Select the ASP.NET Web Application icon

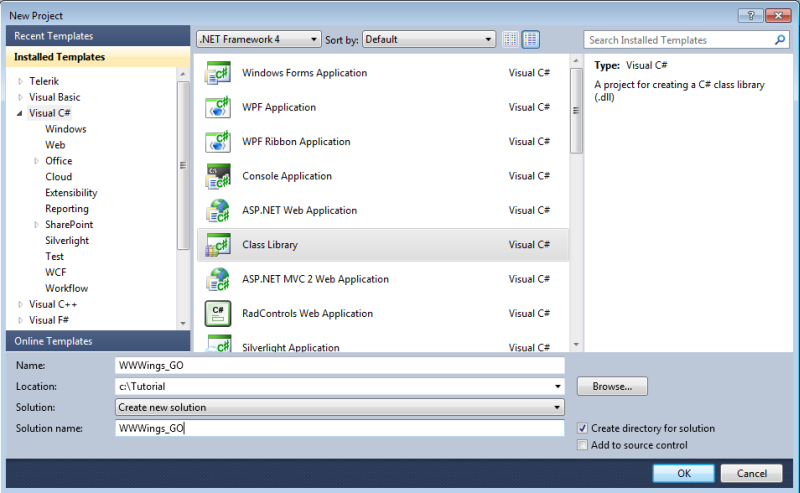pos(218,211)
